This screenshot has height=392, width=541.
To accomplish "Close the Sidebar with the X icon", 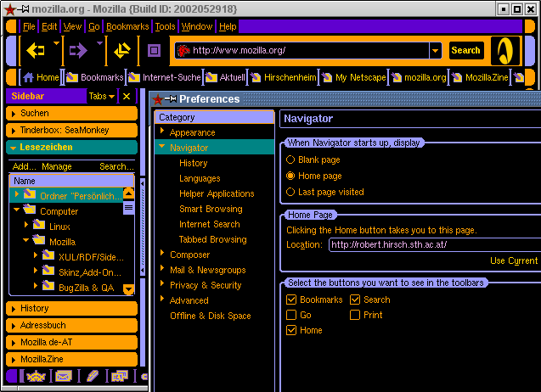I will (x=127, y=96).
